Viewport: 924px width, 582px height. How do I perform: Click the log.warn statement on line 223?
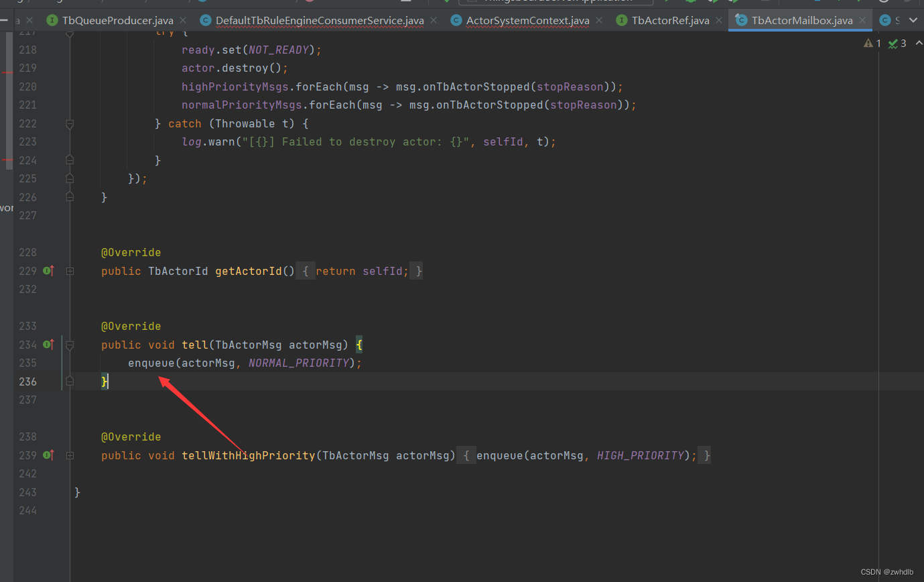pyautogui.click(x=369, y=141)
